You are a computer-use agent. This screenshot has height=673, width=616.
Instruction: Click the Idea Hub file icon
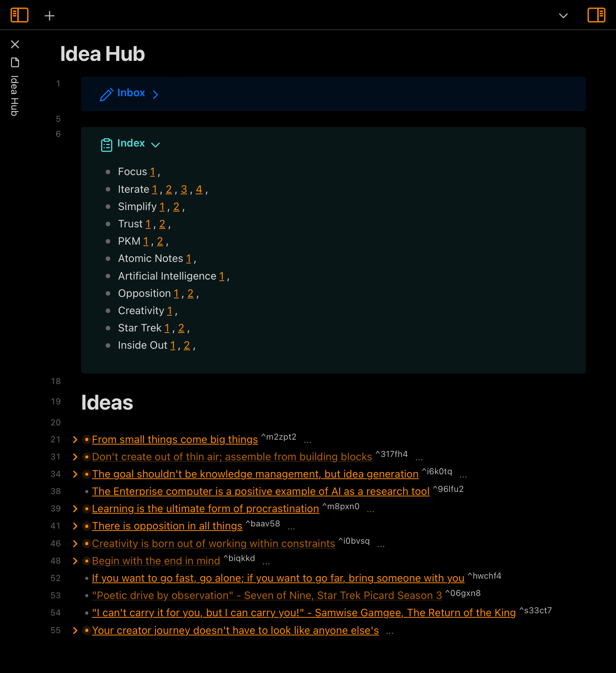(15, 62)
